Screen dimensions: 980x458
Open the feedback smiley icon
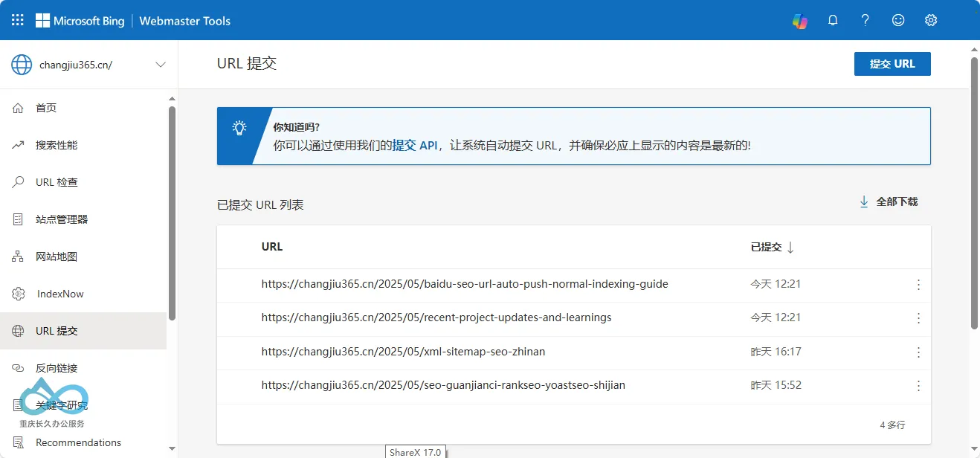[898, 21]
